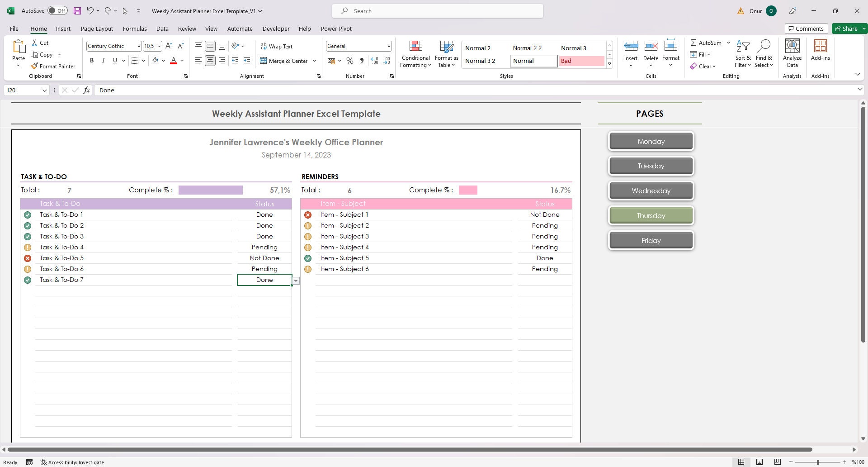The height and width of the screenshot is (467, 868).
Task: Apply Format Painter
Action: coord(53,66)
